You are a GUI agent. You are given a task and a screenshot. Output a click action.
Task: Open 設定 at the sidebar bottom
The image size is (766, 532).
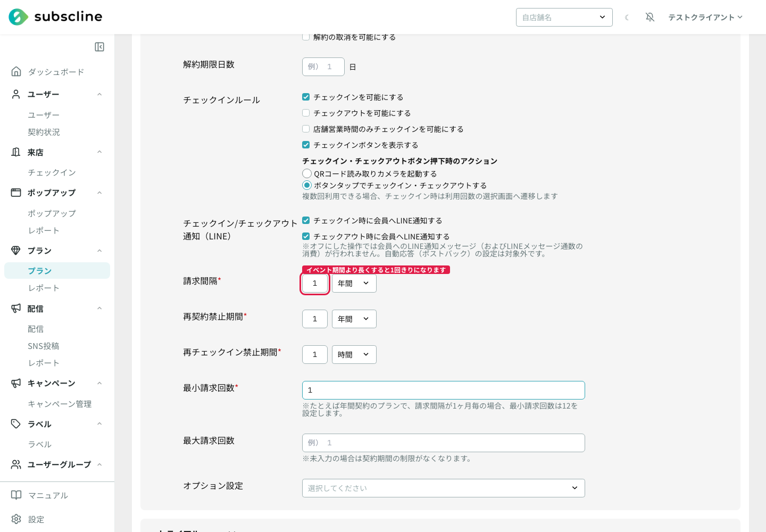[36, 519]
